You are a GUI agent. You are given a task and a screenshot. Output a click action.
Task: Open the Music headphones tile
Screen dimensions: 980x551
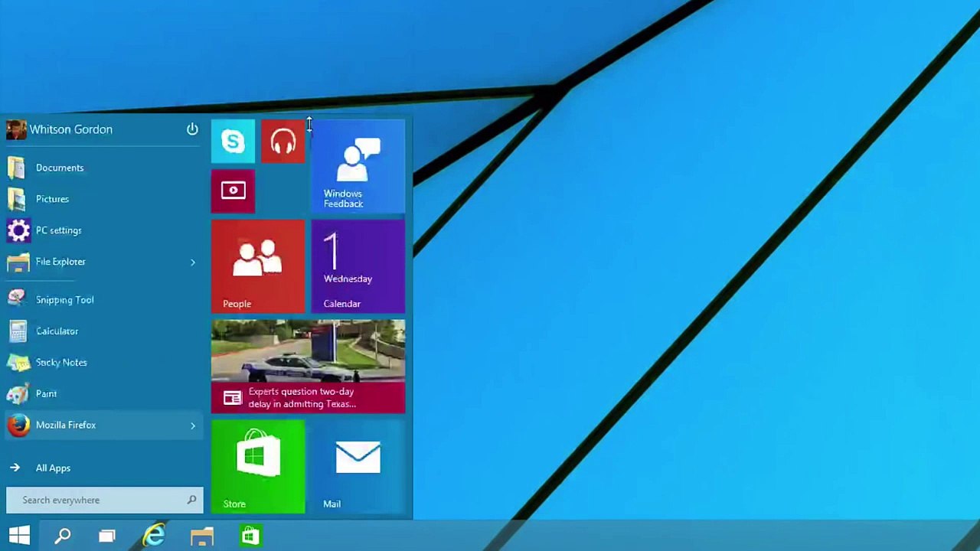(283, 142)
